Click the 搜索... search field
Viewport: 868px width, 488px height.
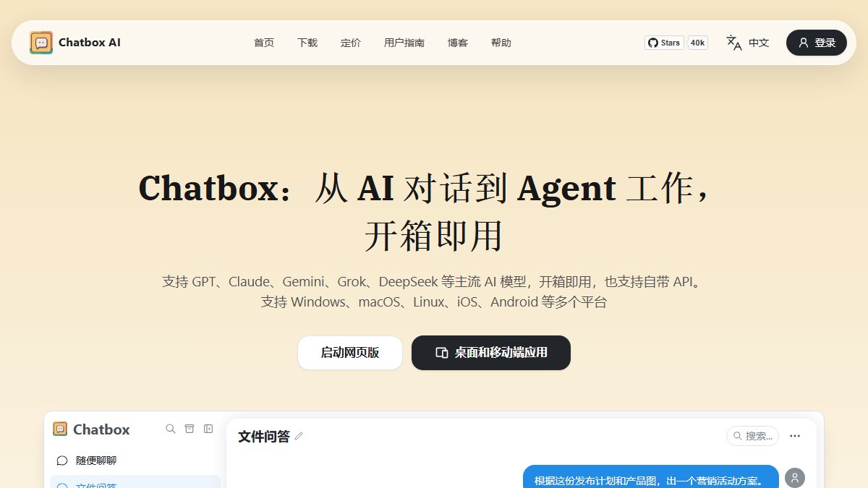coord(752,436)
